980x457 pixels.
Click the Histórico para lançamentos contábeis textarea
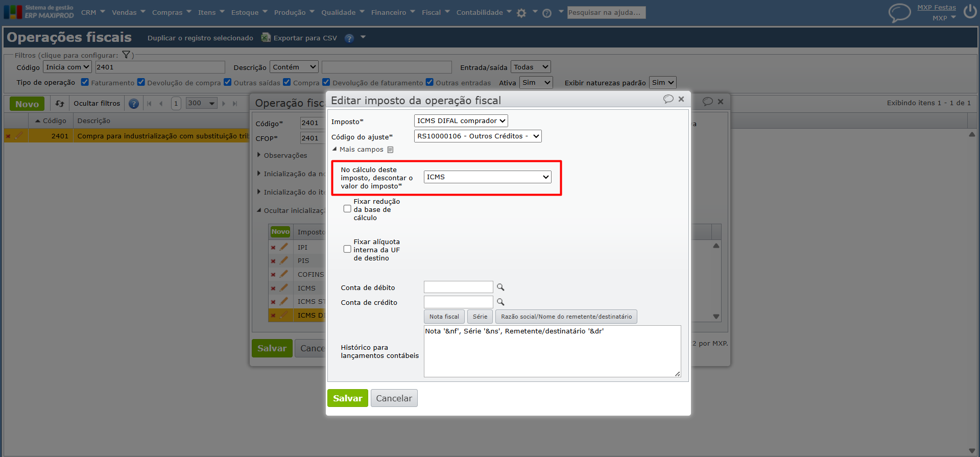click(x=553, y=351)
